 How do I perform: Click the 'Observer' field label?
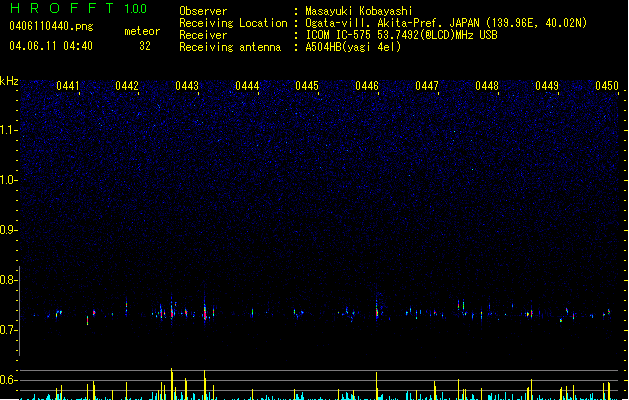click(203, 11)
